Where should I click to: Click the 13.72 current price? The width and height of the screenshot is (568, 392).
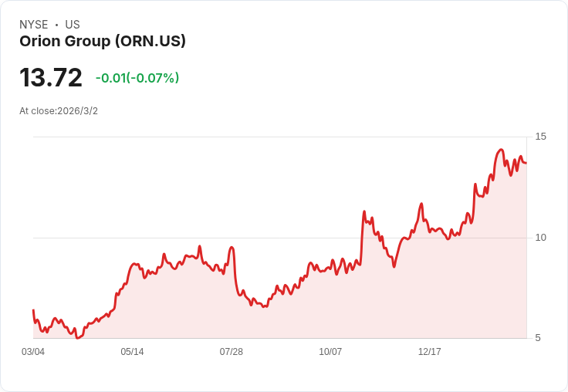[x=51, y=77]
